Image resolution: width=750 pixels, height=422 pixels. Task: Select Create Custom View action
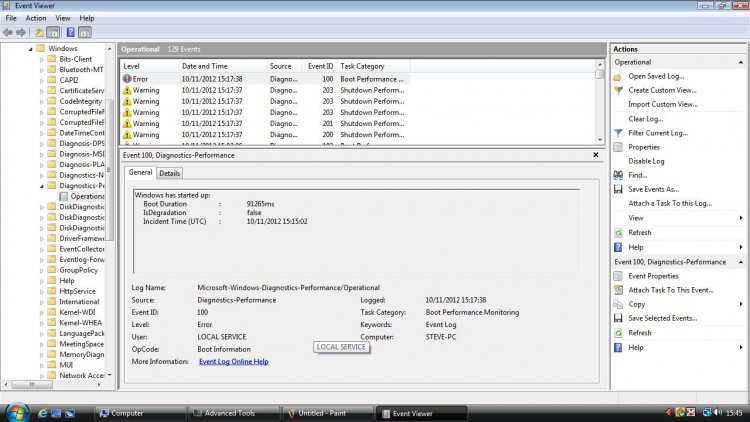[662, 90]
